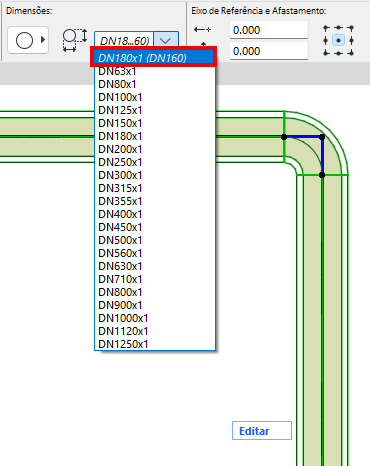The image size is (370, 466).
Task: Choose DN1000x1 from the list
Action: tap(155, 318)
